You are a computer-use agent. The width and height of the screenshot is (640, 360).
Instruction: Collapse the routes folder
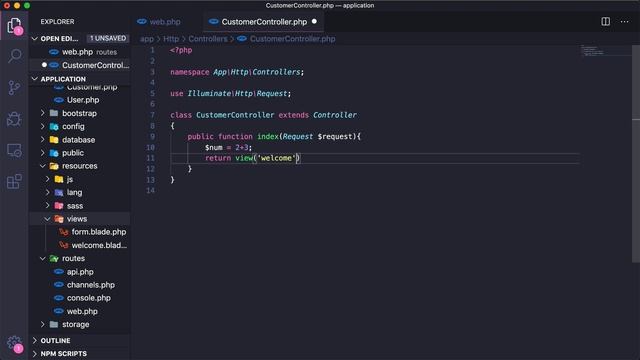pos(42,258)
